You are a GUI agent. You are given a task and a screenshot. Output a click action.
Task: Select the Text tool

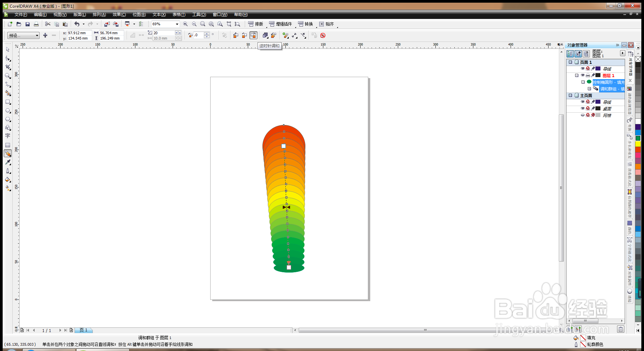click(x=8, y=136)
